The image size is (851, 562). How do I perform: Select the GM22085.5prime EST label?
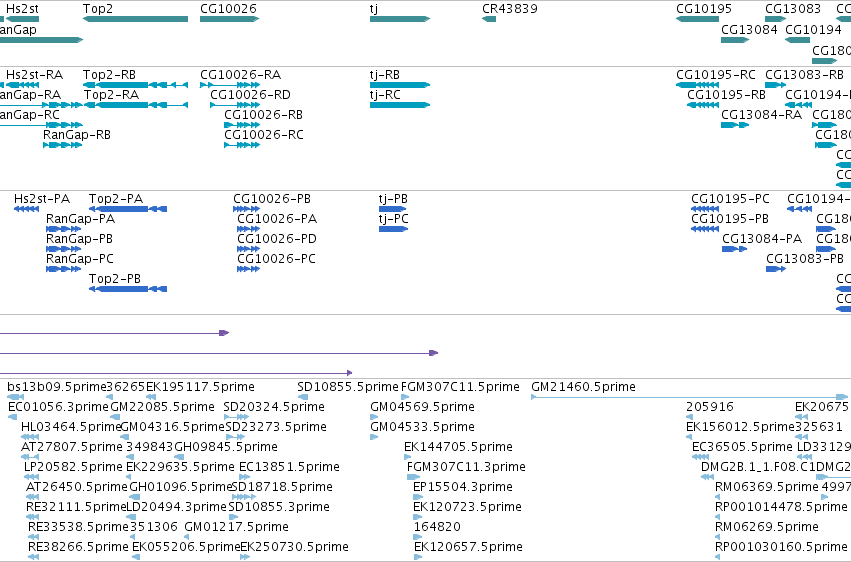(x=162, y=407)
